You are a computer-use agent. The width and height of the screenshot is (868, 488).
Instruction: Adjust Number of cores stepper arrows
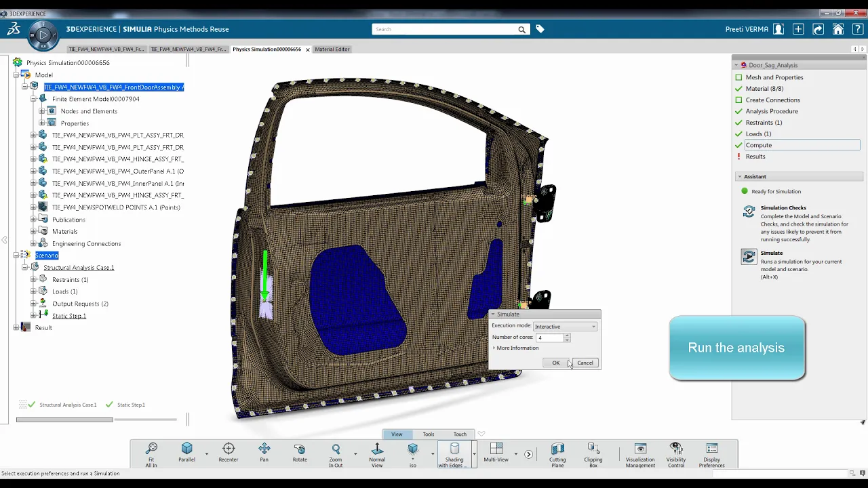(x=567, y=338)
